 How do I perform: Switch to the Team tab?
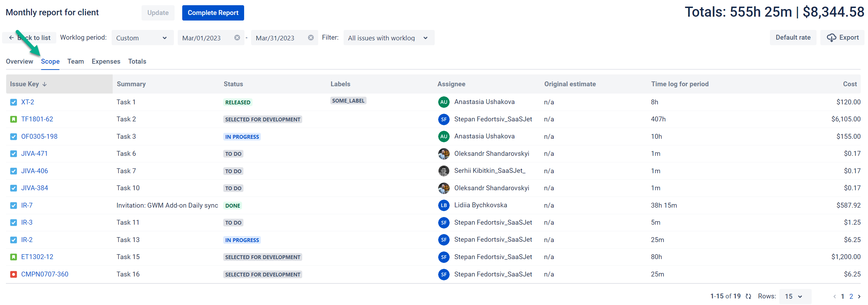pos(75,62)
